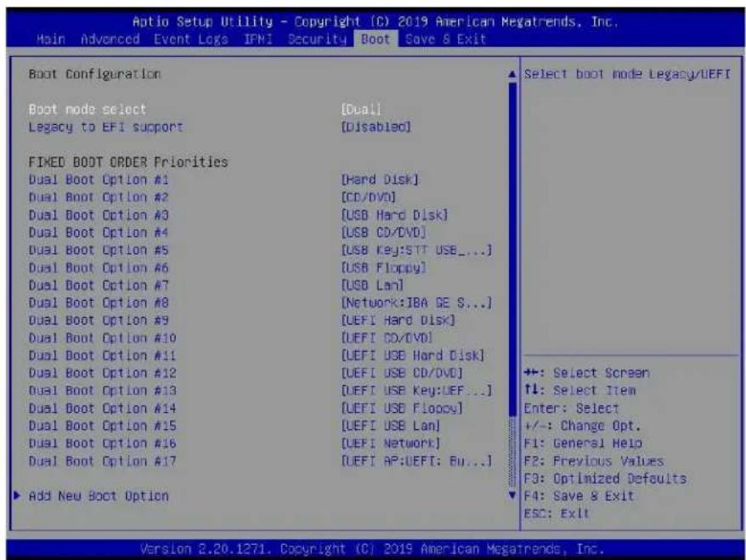Screen dimensions: 746x560
Task: Change the [USB CD/DVD] value
Action: point(383,233)
